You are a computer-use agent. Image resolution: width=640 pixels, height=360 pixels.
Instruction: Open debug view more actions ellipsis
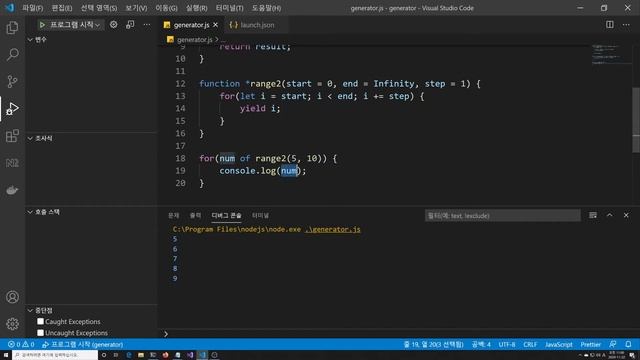coord(147,25)
